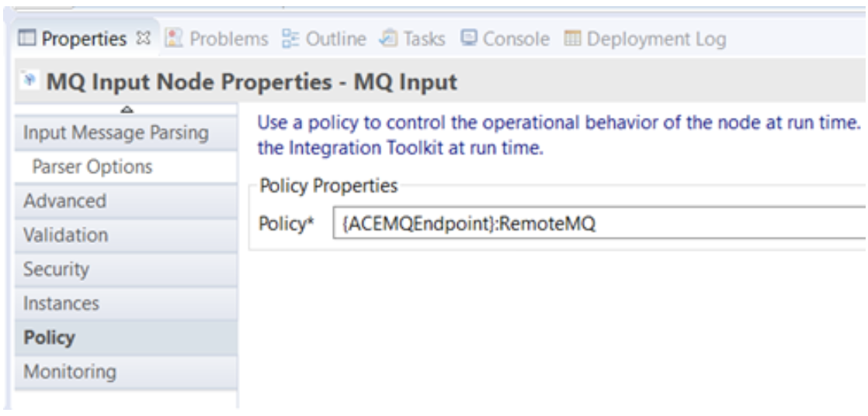Click the Policy* field label
Viewport: 868px width, 416px height.
[x=286, y=224]
